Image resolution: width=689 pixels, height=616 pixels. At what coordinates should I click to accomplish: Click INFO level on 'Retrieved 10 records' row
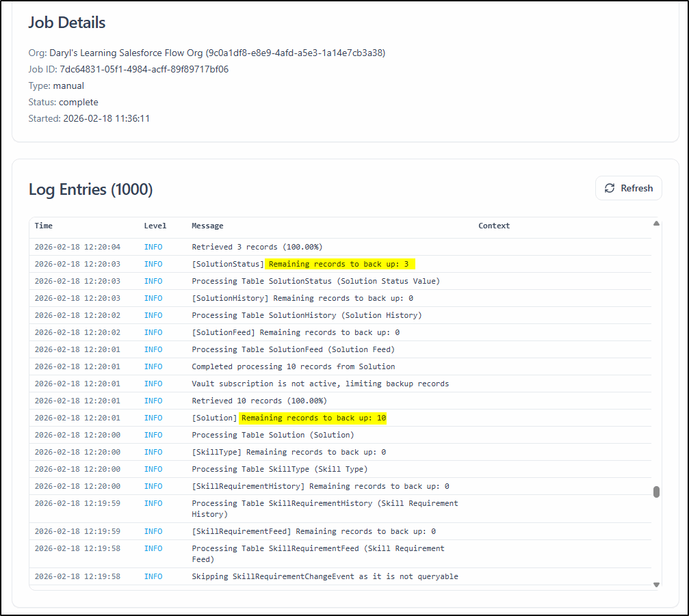click(x=153, y=401)
